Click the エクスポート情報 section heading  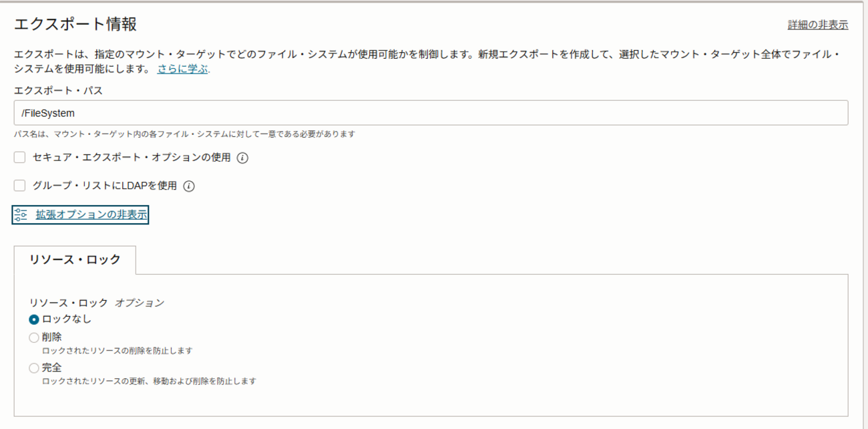click(75, 25)
